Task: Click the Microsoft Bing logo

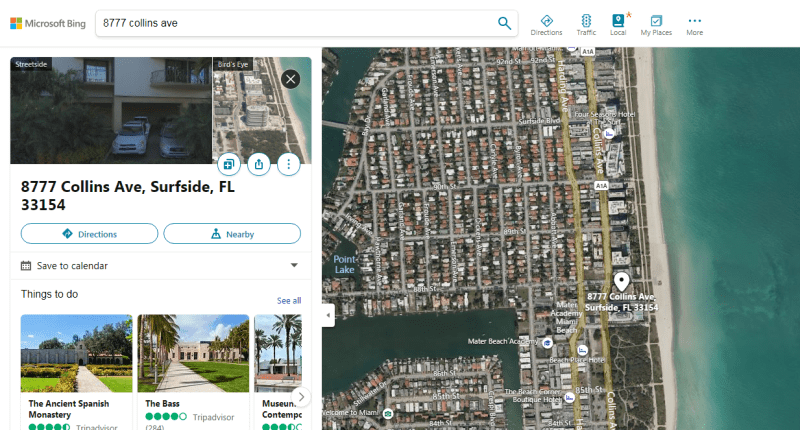Action: coord(48,23)
